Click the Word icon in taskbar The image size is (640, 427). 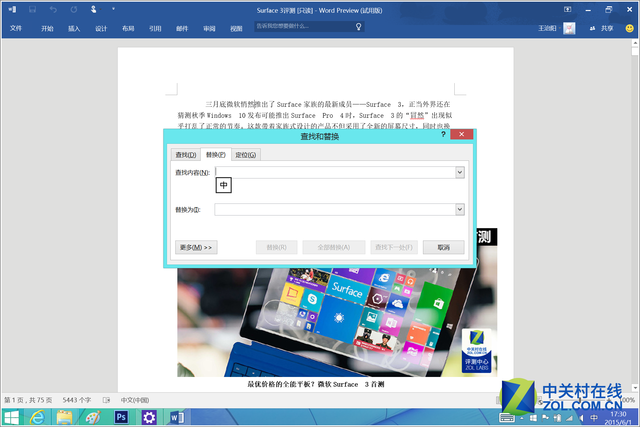[177, 418]
